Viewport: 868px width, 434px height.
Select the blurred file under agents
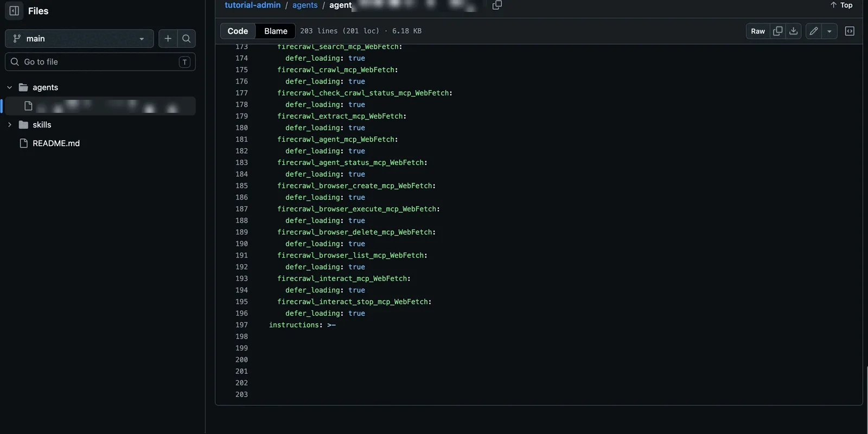tap(100, 106)
